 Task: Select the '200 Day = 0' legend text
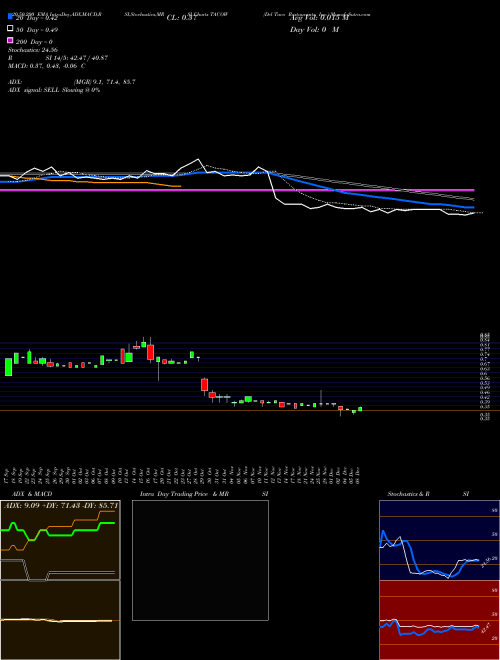(x=35, y=42)
